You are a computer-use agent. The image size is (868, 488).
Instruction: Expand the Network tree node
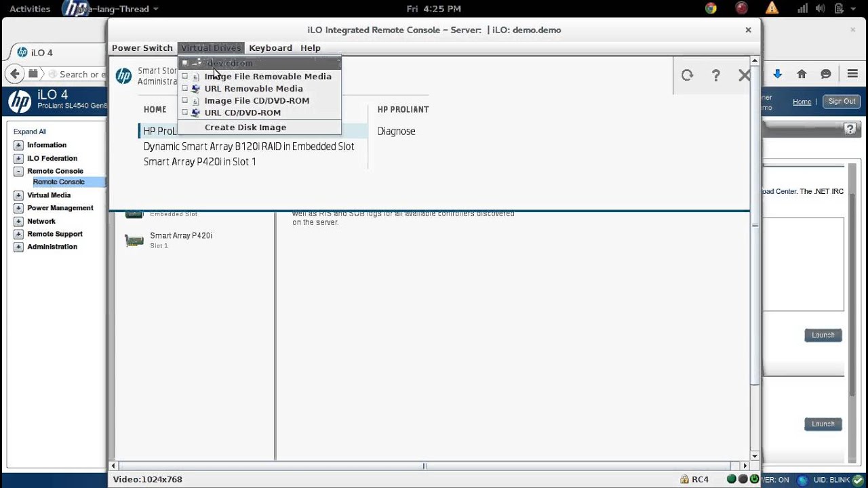[18, 221]
